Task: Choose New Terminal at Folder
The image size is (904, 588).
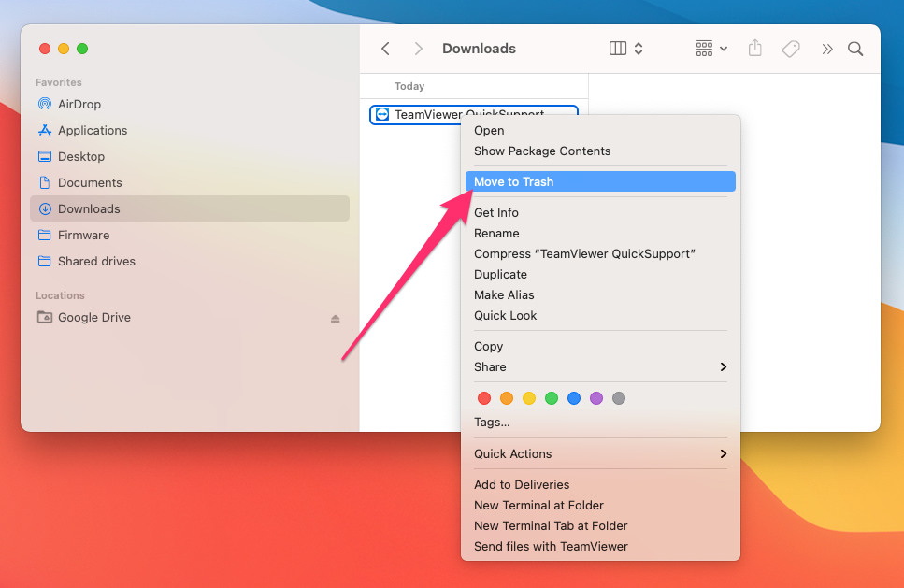Action: coord(600,506)
